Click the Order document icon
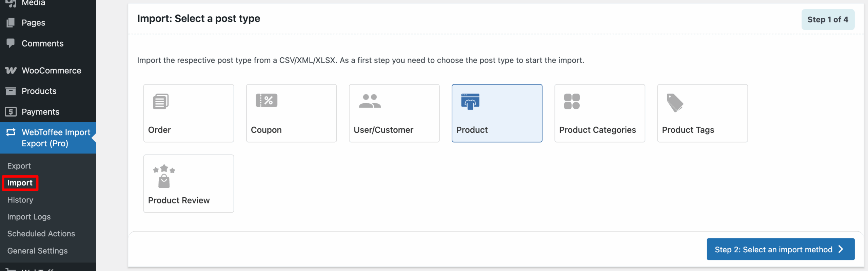The height and width of the screenshot is (271, 868). 161,102
